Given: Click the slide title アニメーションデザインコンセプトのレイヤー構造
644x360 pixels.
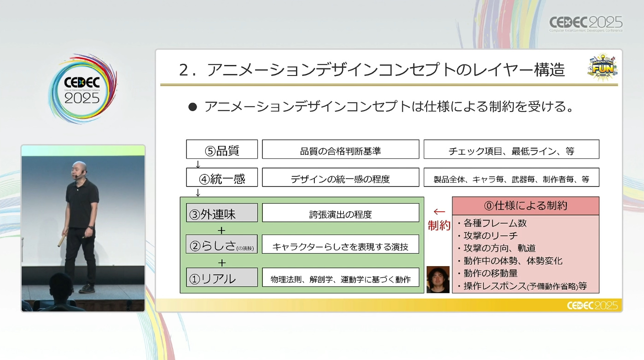Looking at the screenshot, I should tap(372, 70).
